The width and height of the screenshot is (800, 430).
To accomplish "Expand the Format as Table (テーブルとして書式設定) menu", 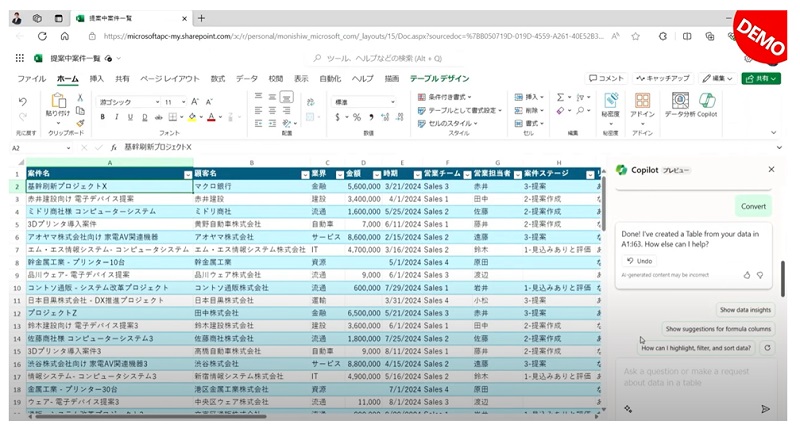I will pyautogui.click(x=460, y=110).
